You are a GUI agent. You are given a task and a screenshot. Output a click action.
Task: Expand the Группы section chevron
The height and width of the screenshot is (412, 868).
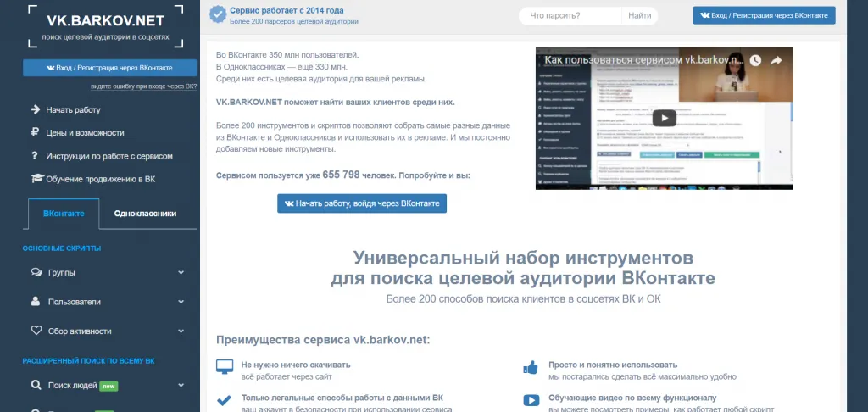[181, 272]
